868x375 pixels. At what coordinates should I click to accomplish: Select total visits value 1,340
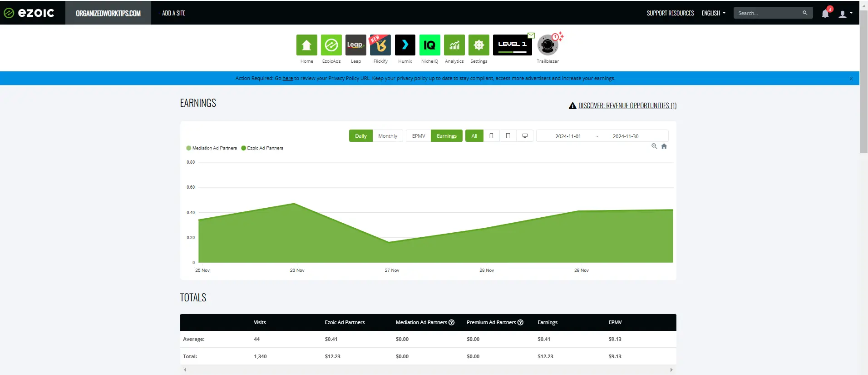[260, 356]
